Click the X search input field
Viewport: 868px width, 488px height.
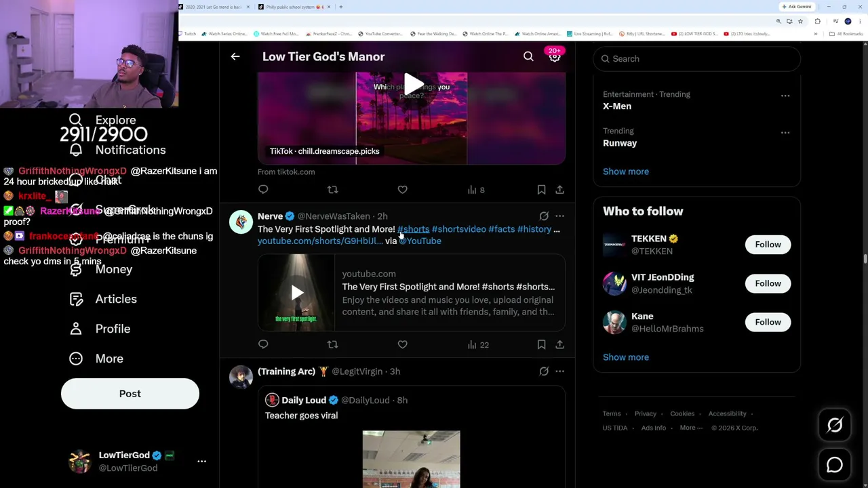(x=696, y=59)
